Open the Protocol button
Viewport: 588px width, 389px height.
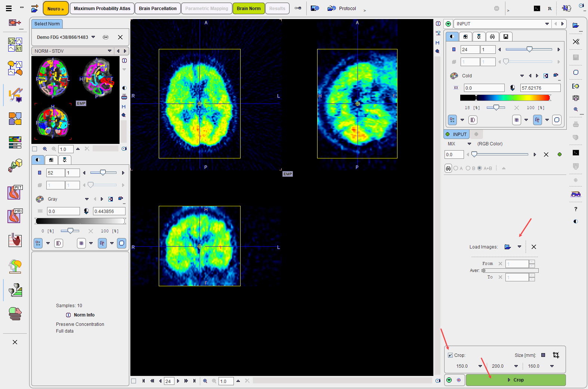(342, 8)
